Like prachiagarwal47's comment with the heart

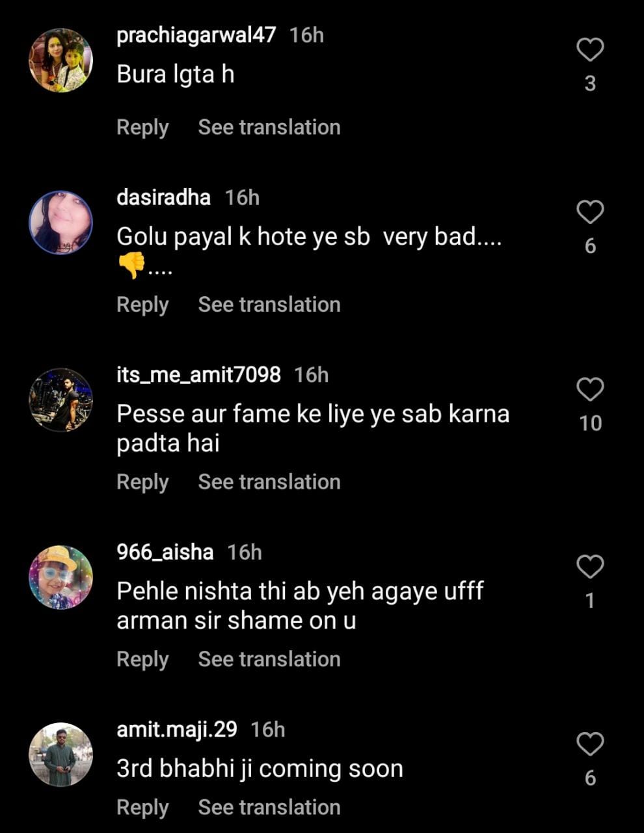click(x=590, y=50)
